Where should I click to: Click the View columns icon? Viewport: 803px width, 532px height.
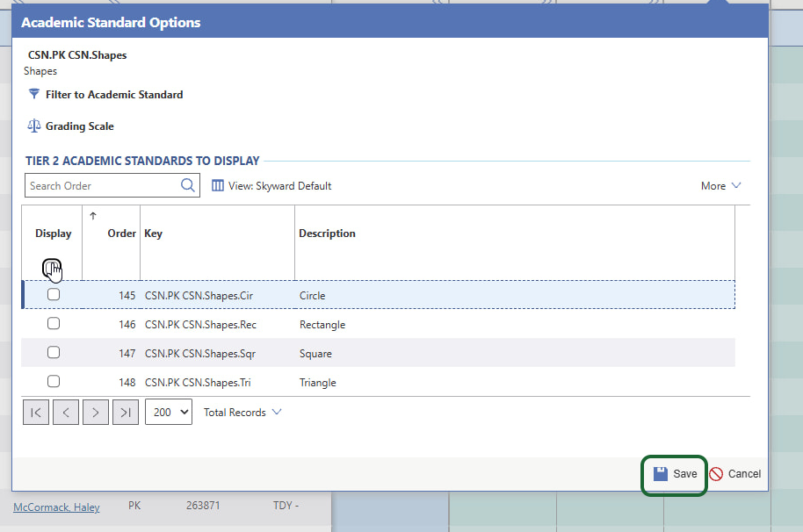coord(218,186)
